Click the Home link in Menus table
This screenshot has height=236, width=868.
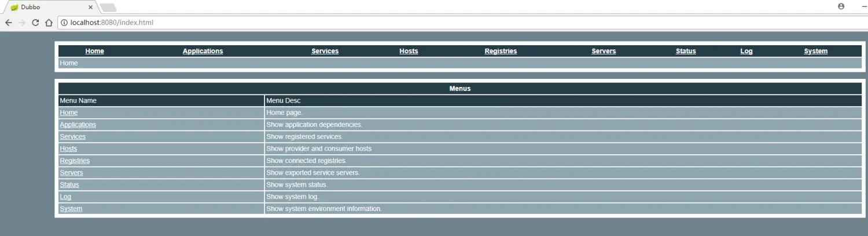click(x=69, y=112)
